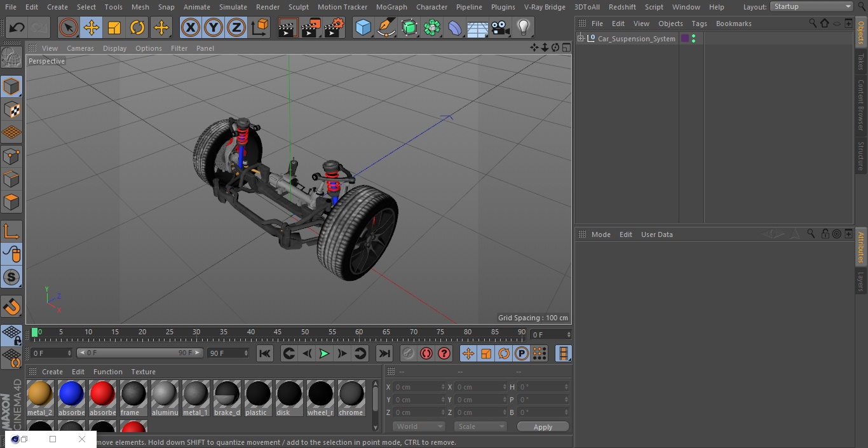Add a Cube primitive object
868x448 pixels.
[x=363, y=27]
